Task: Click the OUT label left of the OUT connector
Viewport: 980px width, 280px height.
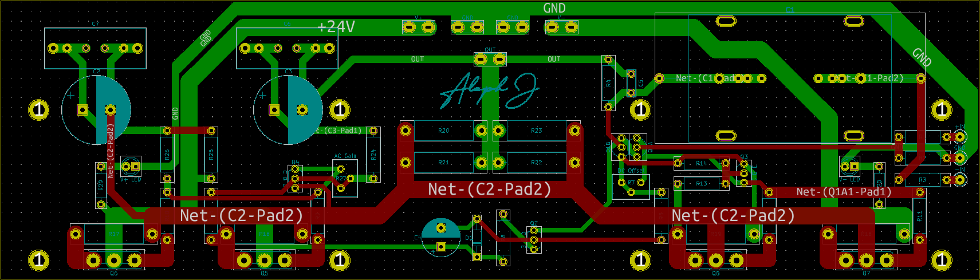Action: [418, 59]
